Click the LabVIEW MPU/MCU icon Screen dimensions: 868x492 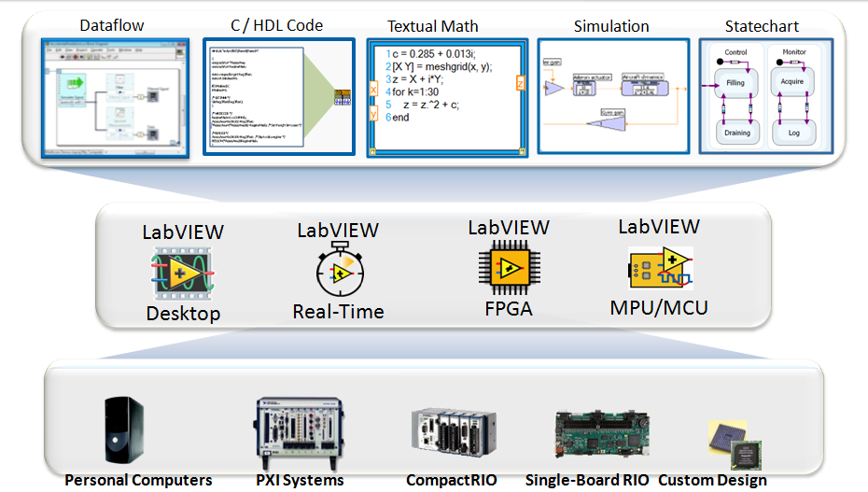point(661,269)
